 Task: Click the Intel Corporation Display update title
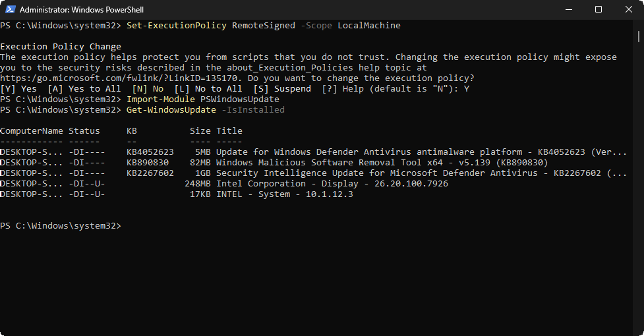pos(332,184)
